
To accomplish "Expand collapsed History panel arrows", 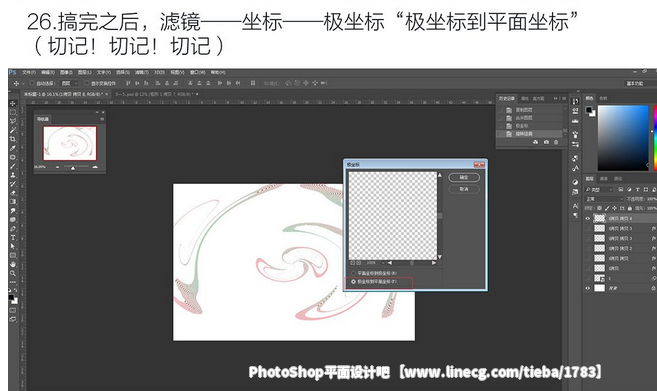I will (x=556, y=98).
